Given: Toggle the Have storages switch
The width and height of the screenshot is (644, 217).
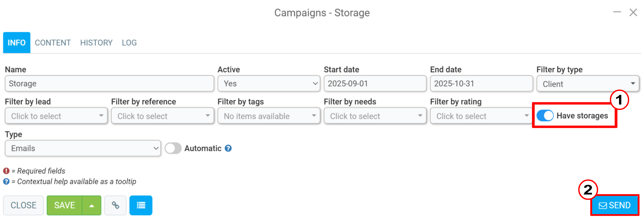Looking at the screenshot, I should pyautogui.click(x=545, y=116).
